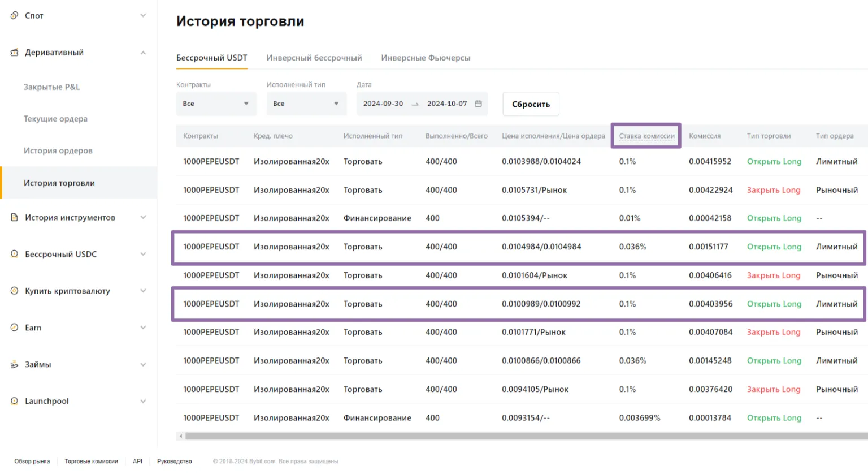Open История инструментов via its document icon
This screenshot has width=868, height=474.
pyautogui.click(x=14, y=217)
